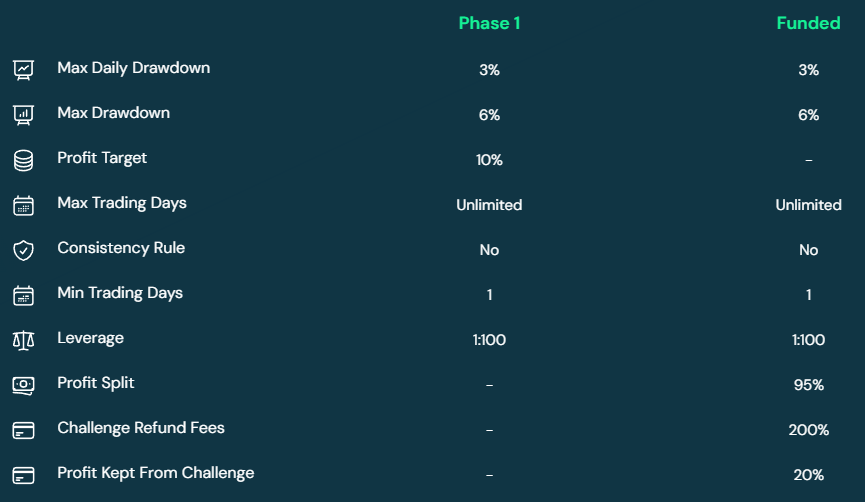Select the Phase 1 column header
865x502 pixels.
tap(489, 23)
